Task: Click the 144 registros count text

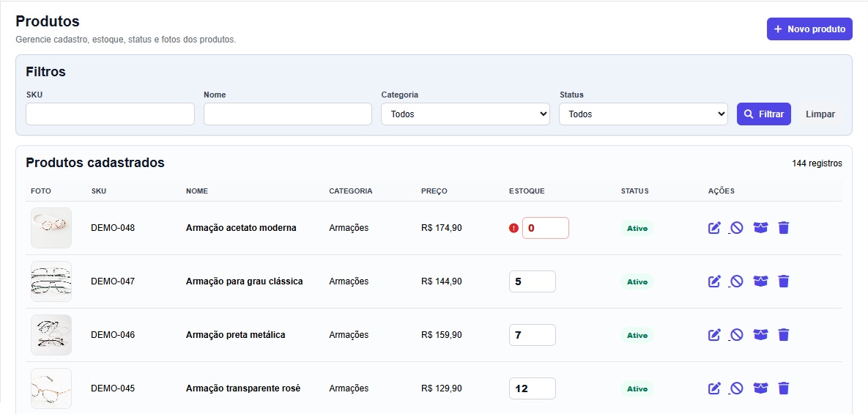Action: (x=817, y=163)
